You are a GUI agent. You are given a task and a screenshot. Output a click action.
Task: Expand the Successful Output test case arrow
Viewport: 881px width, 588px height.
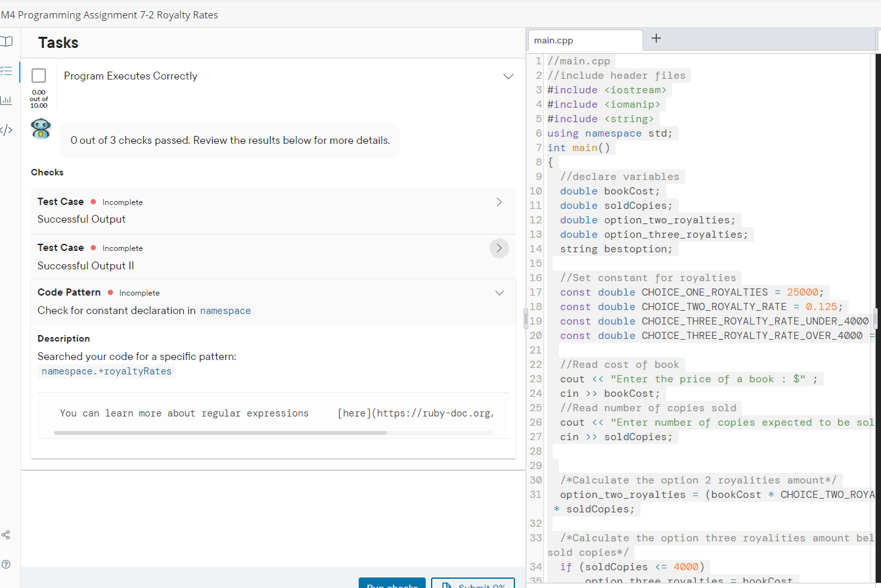click(x=499, y=202)
